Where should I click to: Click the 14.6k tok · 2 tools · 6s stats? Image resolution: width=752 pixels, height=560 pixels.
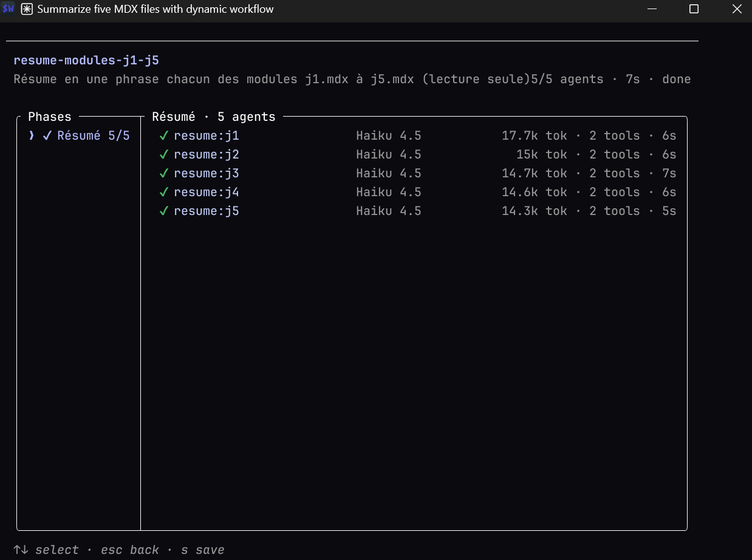pos(589,192)
